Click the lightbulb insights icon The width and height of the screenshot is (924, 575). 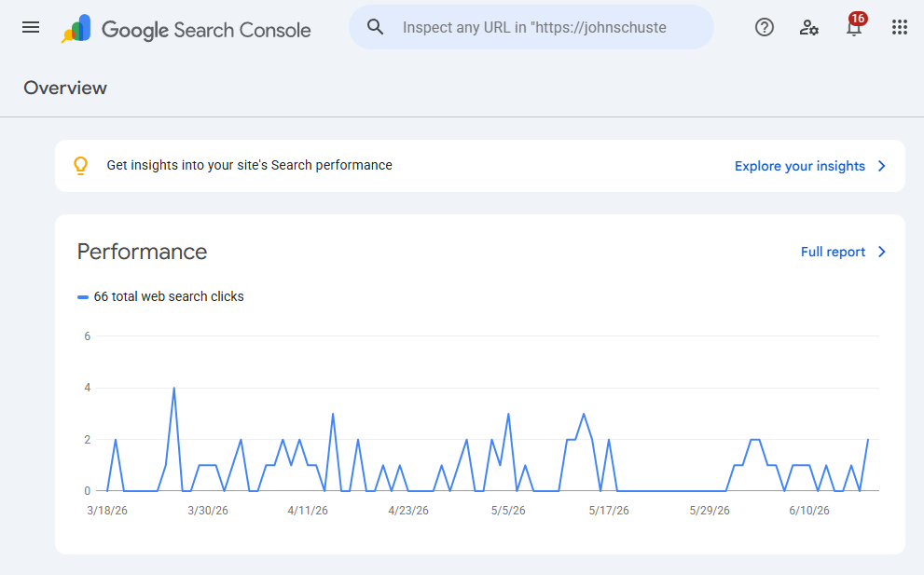[x=81, y=166]
